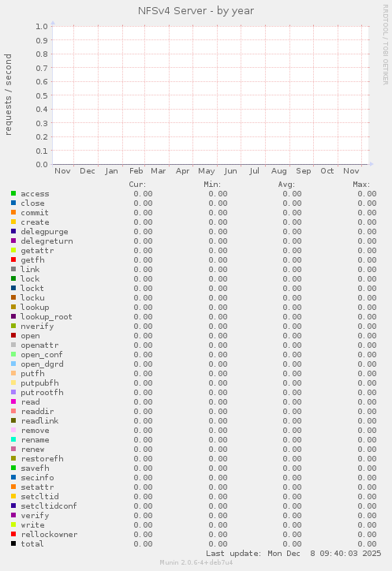Click the Max value for access
The width and height of the screenshot is (392, 571).
click(368, 194)
